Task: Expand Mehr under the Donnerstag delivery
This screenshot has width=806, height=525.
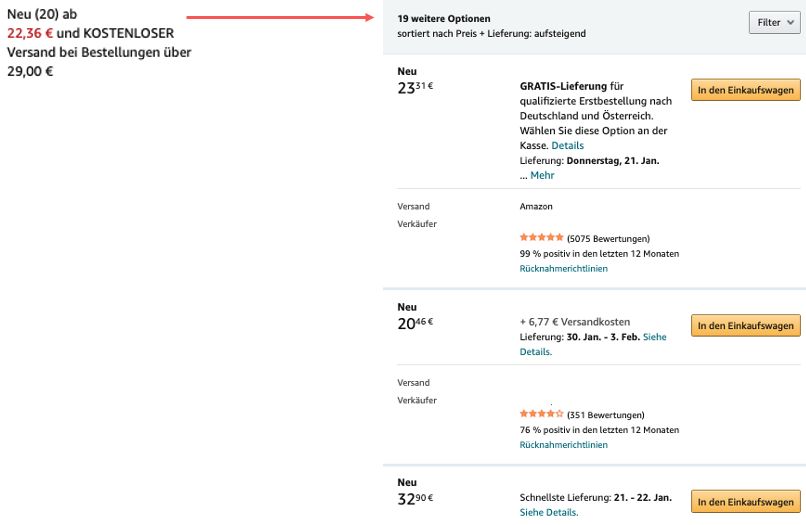Action: [542, 175]
